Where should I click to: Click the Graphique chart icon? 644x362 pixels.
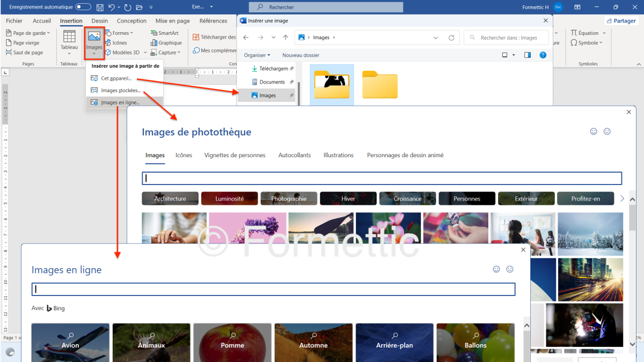click(x=153, y=43)
